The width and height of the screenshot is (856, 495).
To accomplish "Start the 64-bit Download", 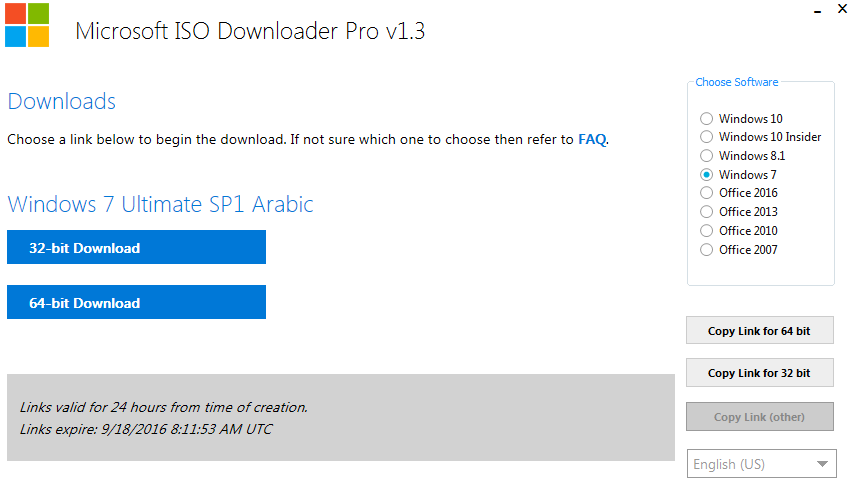I will tap(136, 303).
